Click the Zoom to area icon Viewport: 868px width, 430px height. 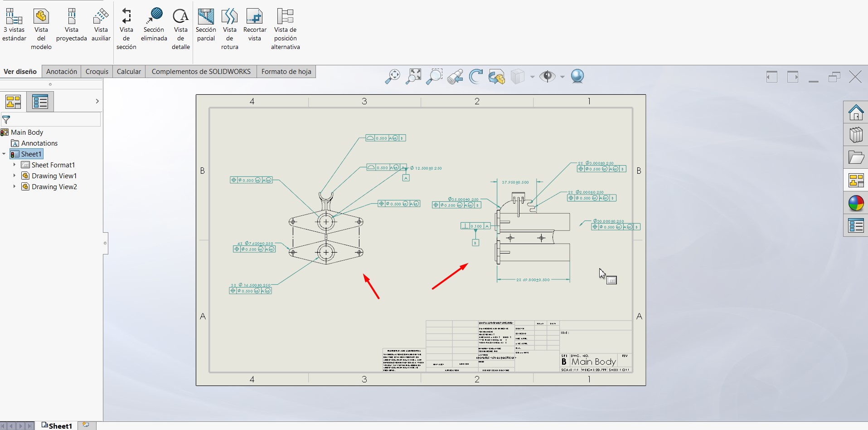point(413,77)
